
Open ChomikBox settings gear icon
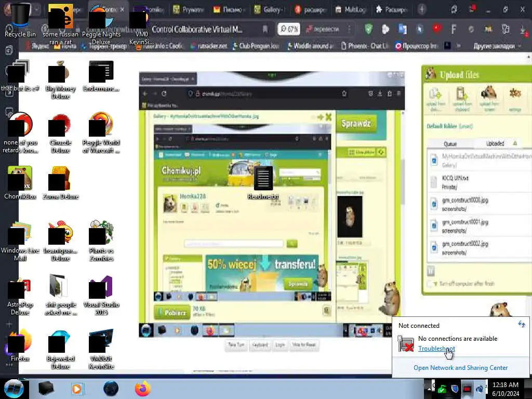pos(515,99)
